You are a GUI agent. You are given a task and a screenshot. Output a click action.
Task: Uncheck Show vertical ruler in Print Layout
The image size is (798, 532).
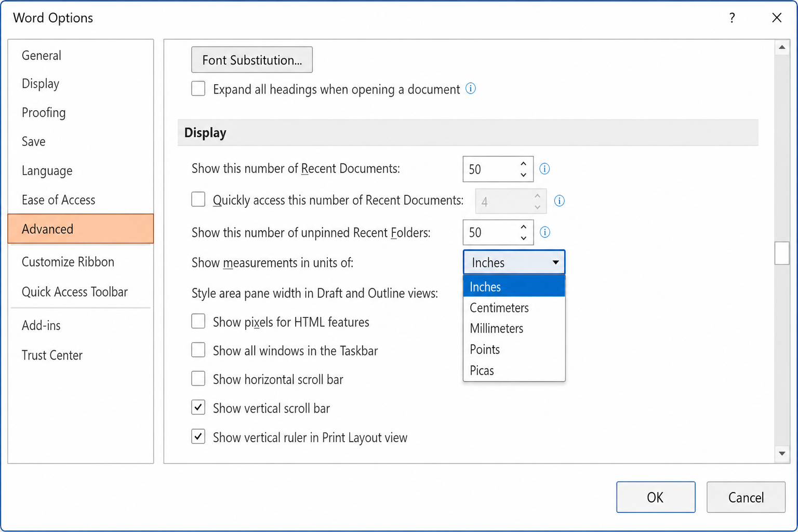pos(198,436)
